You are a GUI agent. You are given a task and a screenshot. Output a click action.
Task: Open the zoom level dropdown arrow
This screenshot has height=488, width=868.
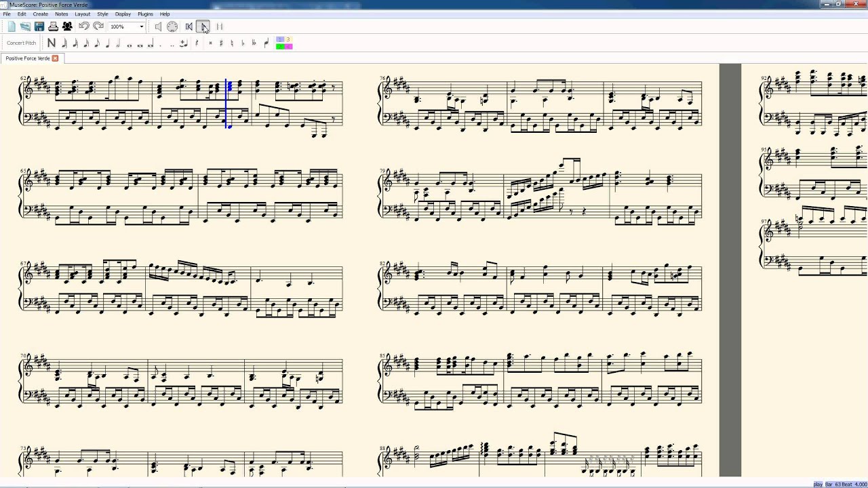pos(141,26)
